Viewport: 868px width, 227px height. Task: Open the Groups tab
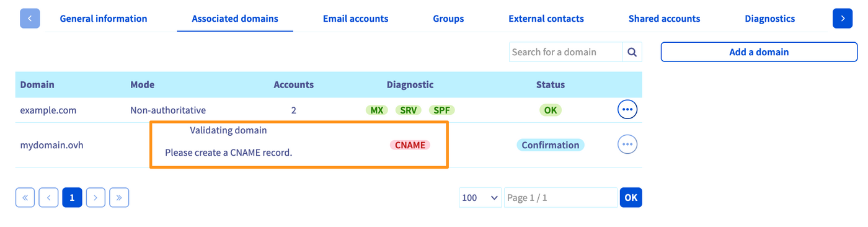(x=448, y=19)
